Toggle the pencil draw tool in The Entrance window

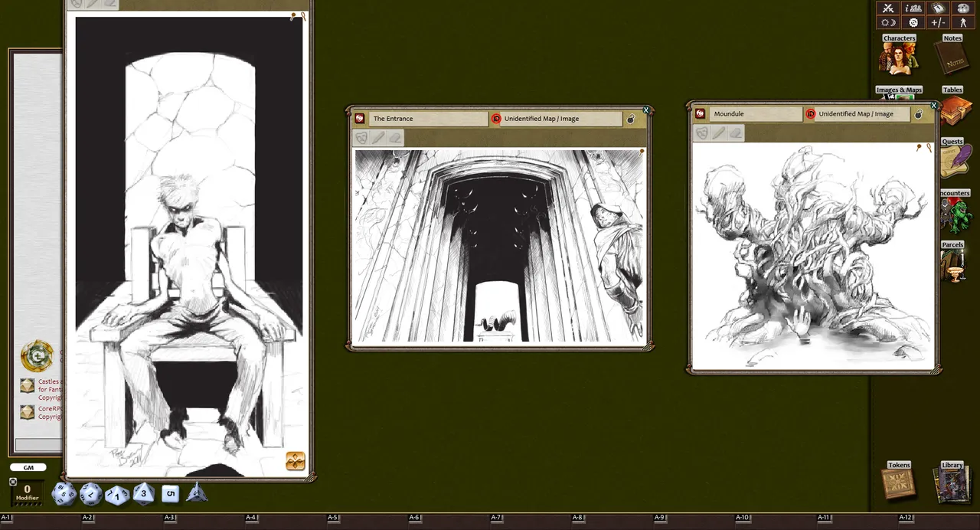point(378,138)
